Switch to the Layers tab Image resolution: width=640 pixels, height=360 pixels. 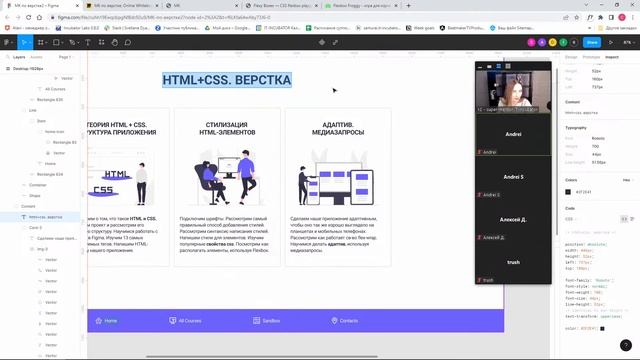(19, 57)
